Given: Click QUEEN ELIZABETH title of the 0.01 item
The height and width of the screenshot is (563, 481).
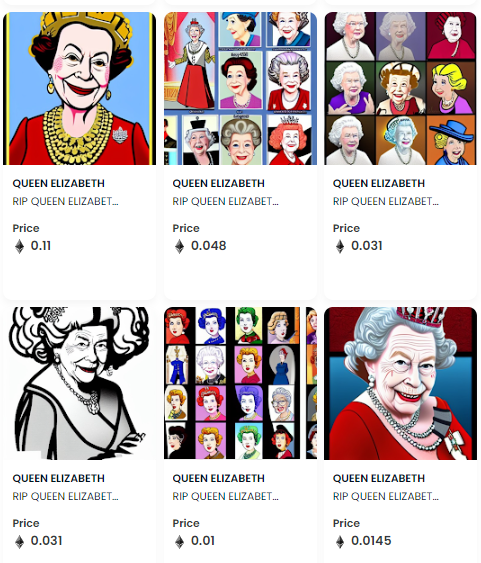Looking at the screenshot, I should pyautogui.click(x=219, y=478).
